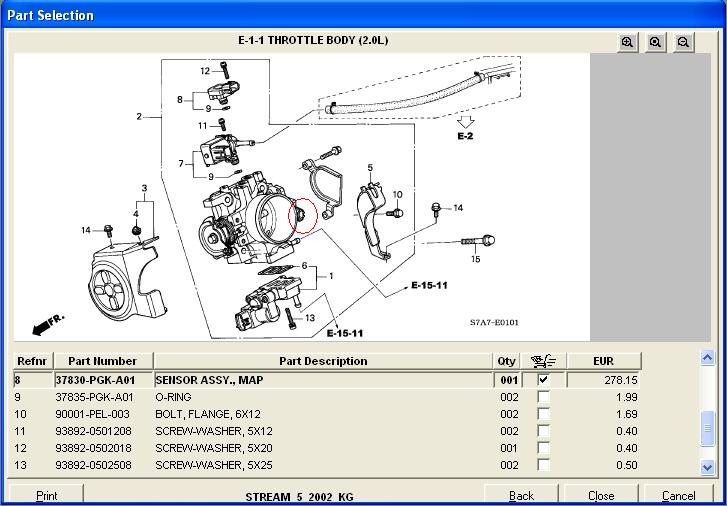Reset diagram zoom to fit
Screen dimensions: 727x506
[x=655, y=43]
